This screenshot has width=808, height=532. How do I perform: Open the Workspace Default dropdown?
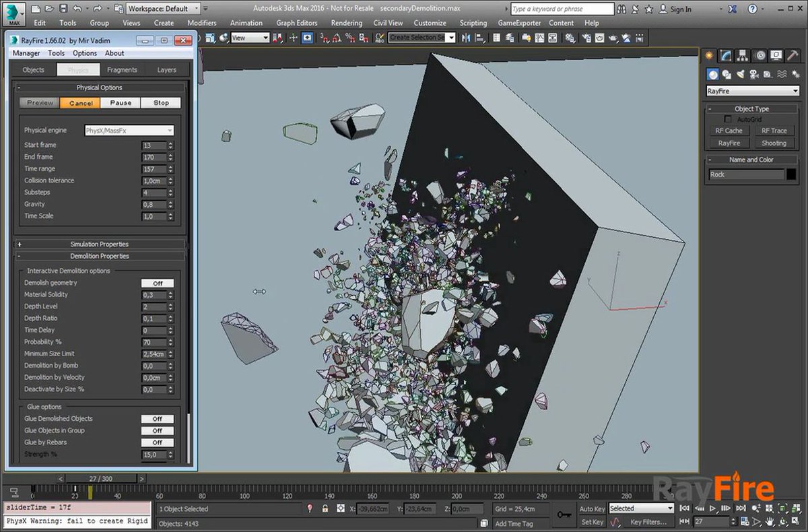coord(164,9)
